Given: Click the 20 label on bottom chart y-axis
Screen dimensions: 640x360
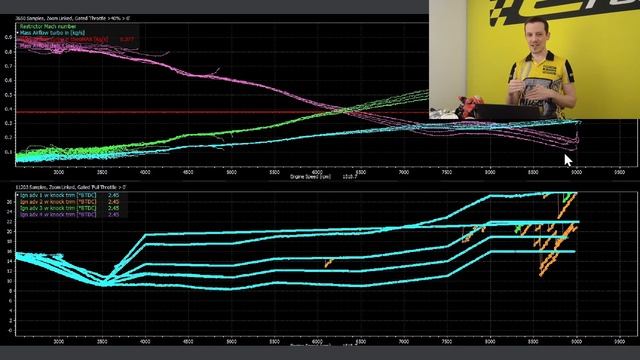Looking at the screenshot, I should [9, 231].
